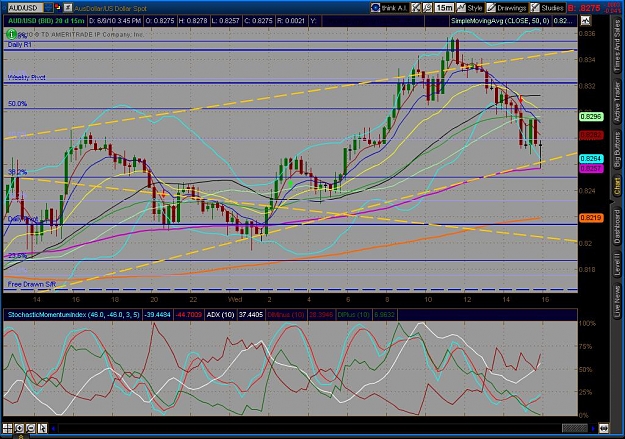Click the think A.I. blue circle icon
Image resolution: width=625 pixels, height=439 pixels.
[x=375, y=8]
